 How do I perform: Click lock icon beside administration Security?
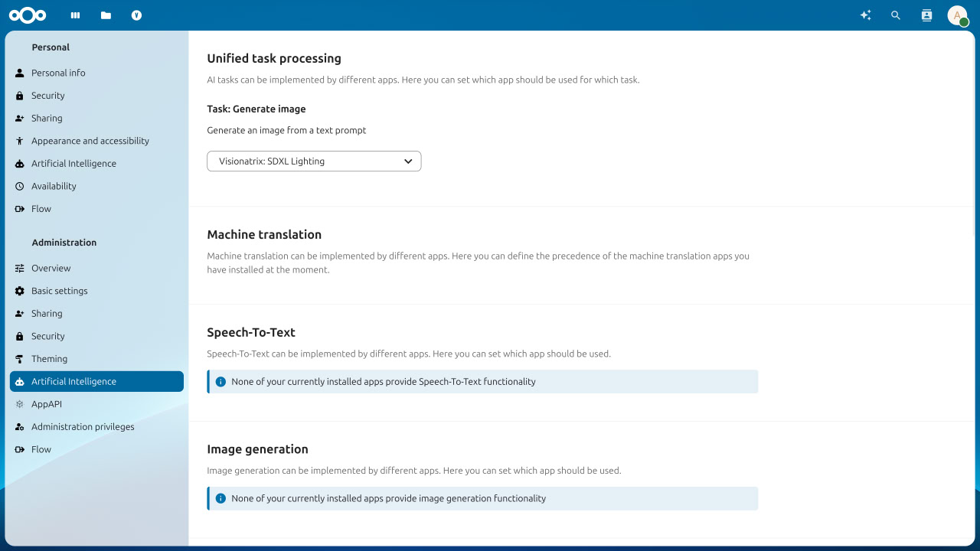(20, 336)
